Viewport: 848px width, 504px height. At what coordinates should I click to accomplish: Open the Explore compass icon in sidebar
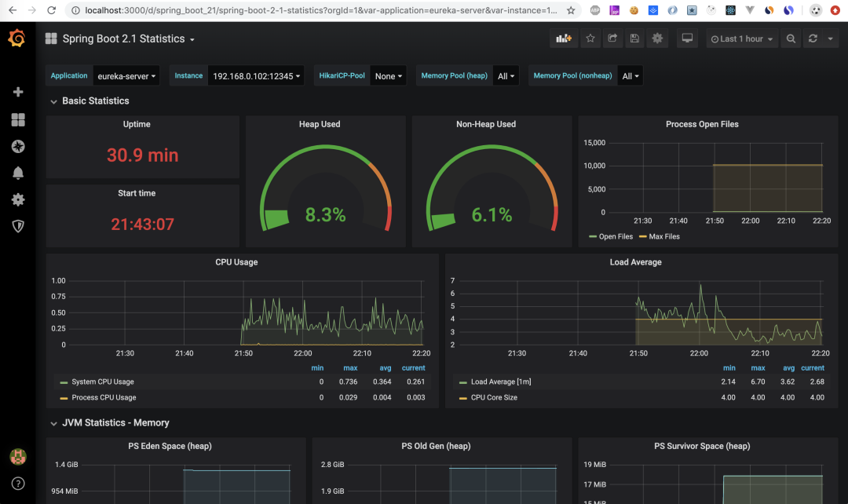[18, 146]
